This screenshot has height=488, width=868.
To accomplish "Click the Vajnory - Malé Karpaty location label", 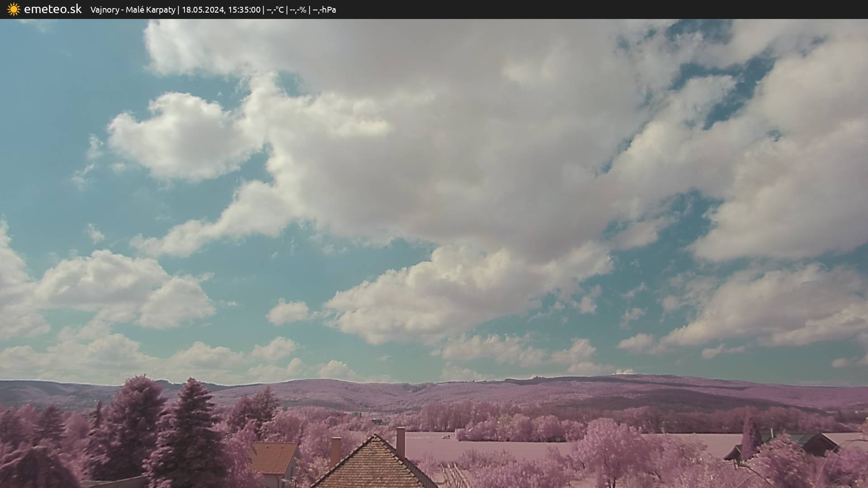I will (132, 10).
